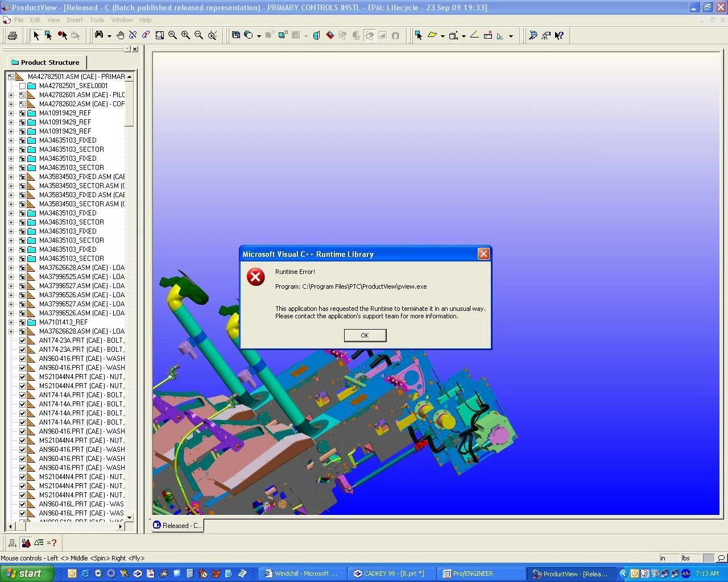Select the arrow pointer selection tool
Image resolution: width=728 pixels, height=582 pixels.
(x=36, y=35)
